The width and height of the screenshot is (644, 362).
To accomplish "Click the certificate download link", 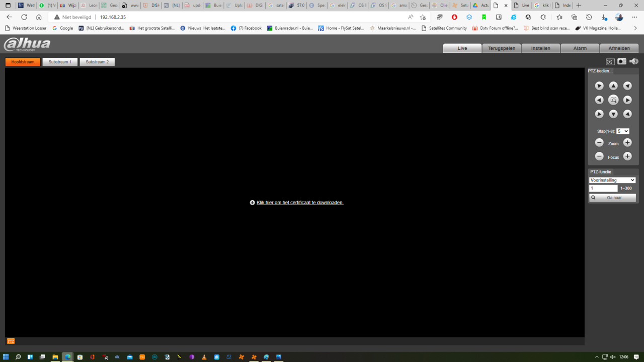I will (x=300, y=203).
